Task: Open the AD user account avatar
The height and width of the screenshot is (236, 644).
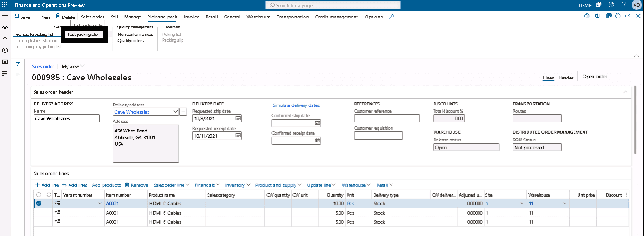Action: [636, 5]
